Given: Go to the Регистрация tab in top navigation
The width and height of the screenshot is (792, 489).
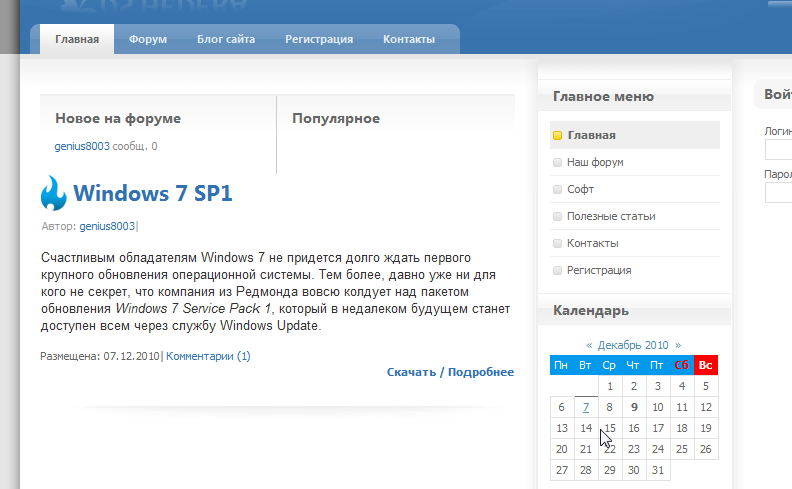Looking at the screenshot, I should 319,39.
